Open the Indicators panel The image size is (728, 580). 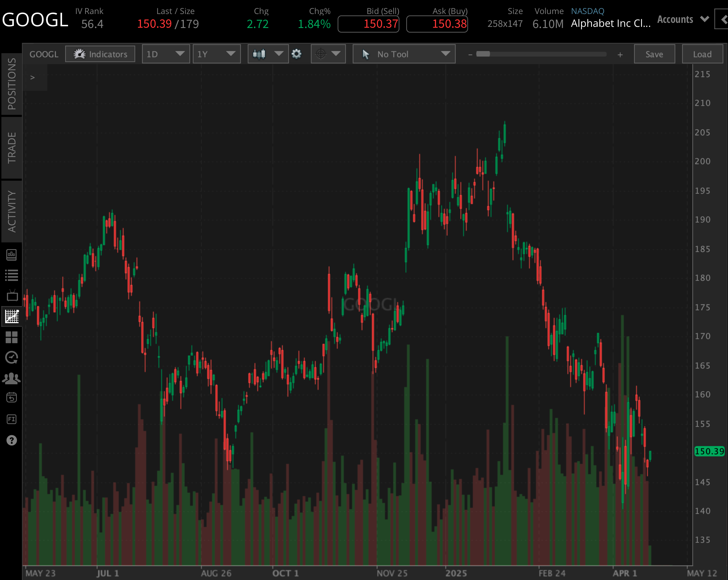[x=100, y=54]
